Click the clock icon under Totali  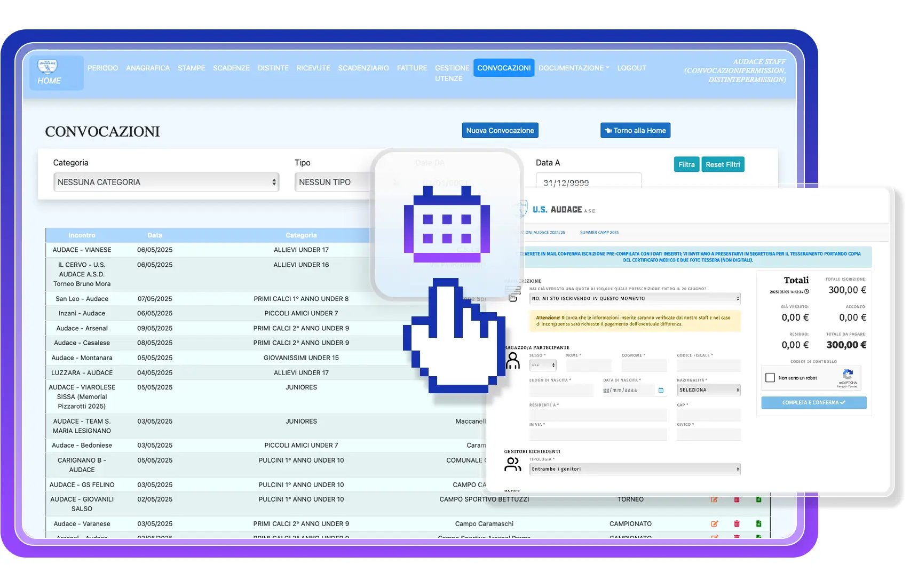tap(806, 291)
